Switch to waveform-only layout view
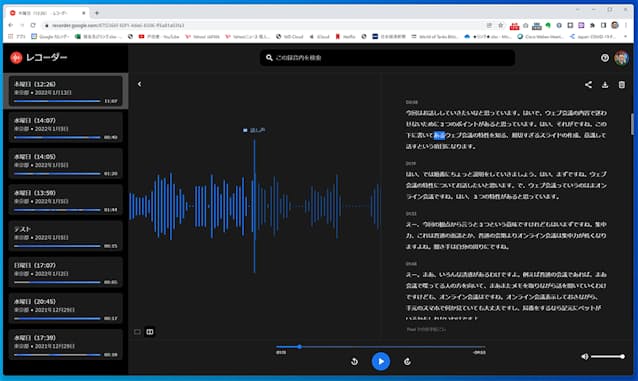 [138, 332]
